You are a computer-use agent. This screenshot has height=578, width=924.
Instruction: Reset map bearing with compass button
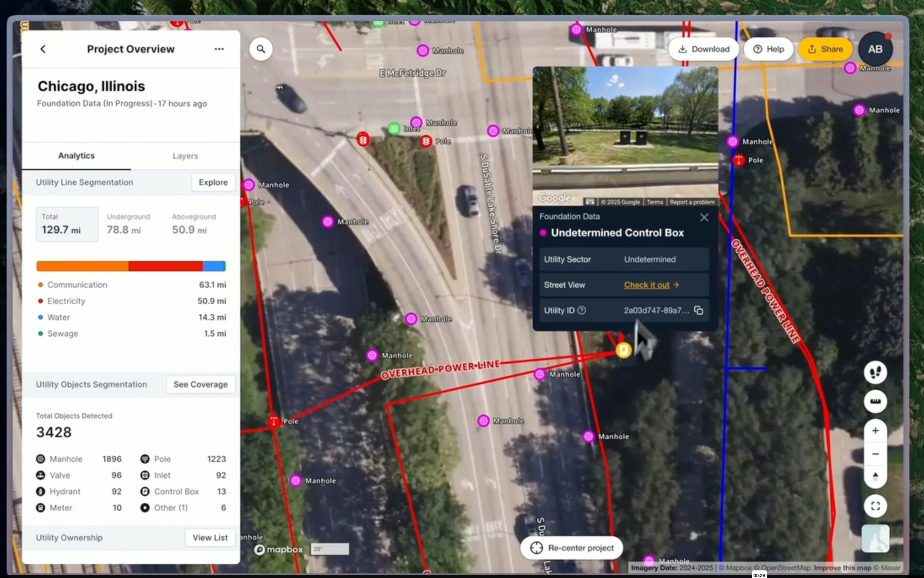pyautogui.click(x=875, y=476)
